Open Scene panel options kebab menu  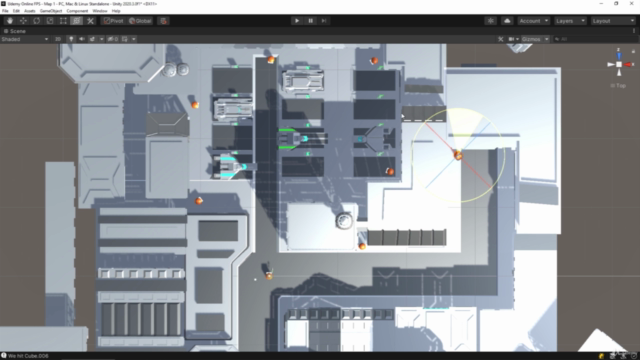pyautogui.click(x=633, y=31)
